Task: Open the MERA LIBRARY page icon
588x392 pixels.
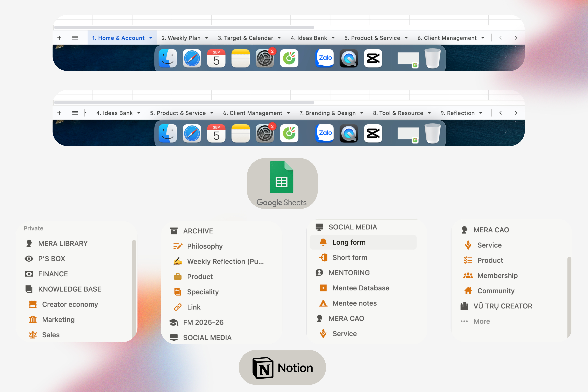Action: tap(29, 243)
